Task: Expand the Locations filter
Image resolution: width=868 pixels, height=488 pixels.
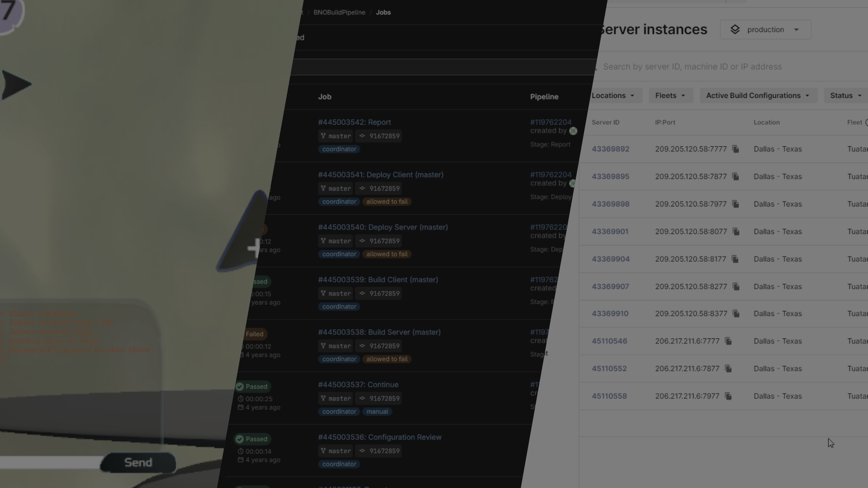Action: (x=613, y=96)
